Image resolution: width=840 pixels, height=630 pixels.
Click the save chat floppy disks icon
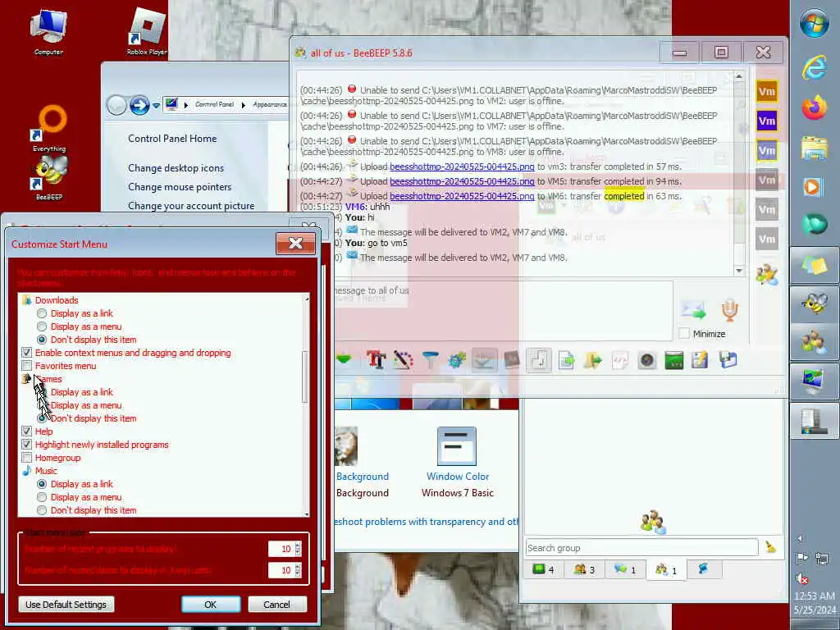coord(728,360)
